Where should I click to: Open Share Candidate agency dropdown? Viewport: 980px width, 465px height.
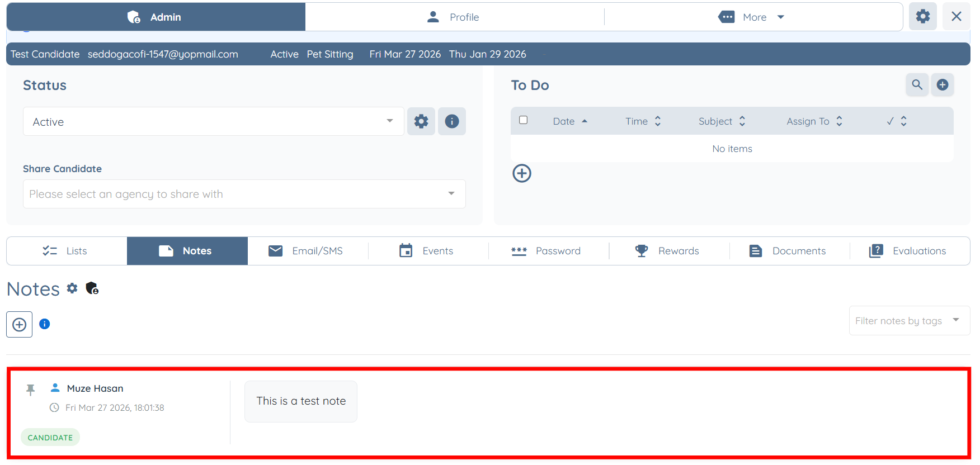(x=244, y=194)
